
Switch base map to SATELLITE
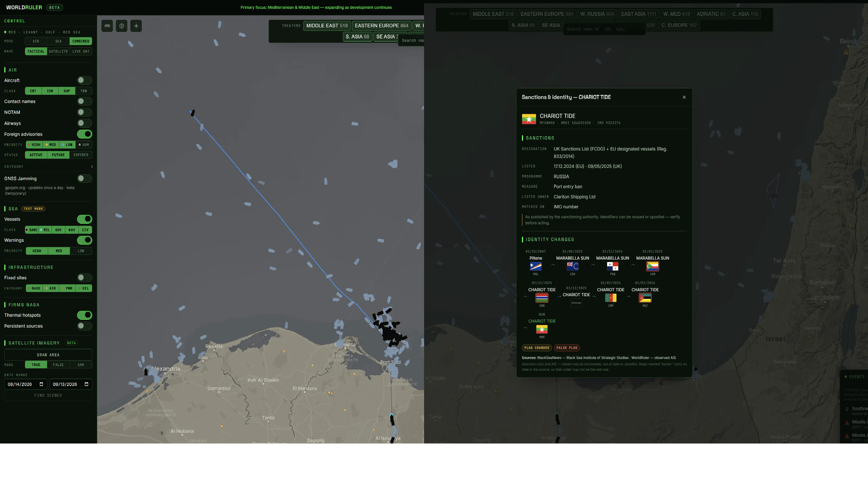pos(58,52)
